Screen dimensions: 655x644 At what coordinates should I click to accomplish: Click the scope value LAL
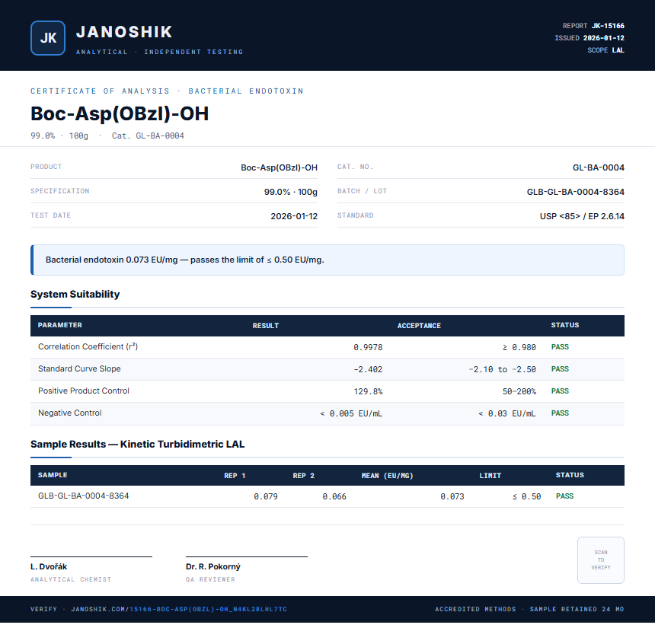[618, 50]
